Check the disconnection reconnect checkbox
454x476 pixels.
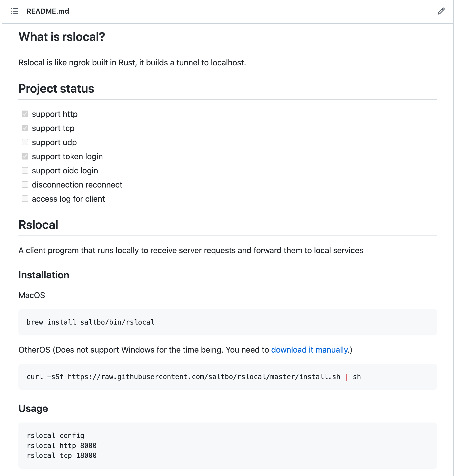click(25, 184)
